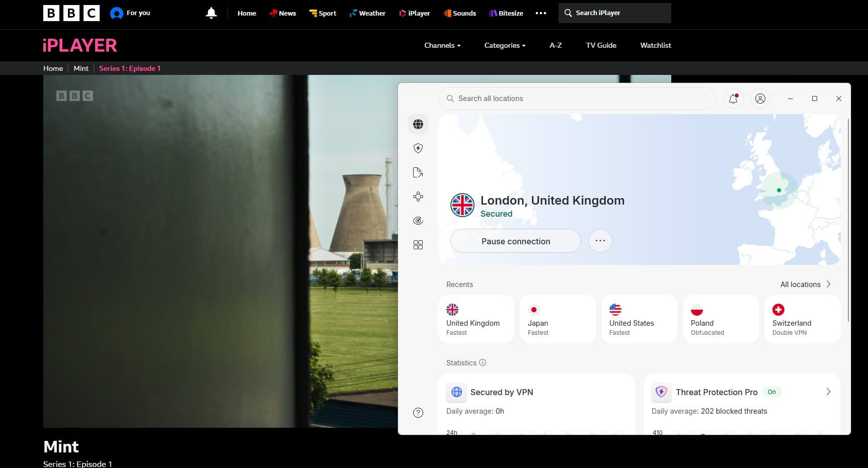Screen dimensions: 868x468
Task: Click the VPN window vertical scrollbar
Action: 848,220
